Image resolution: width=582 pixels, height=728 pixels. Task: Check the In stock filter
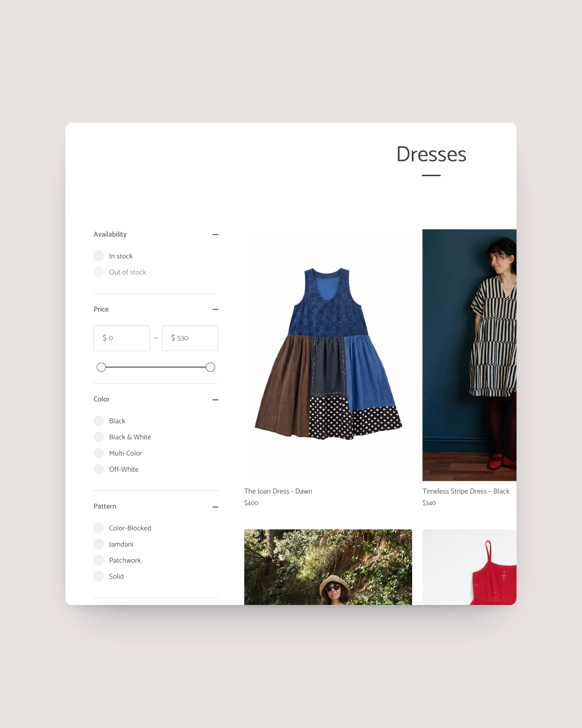(99, 256)
